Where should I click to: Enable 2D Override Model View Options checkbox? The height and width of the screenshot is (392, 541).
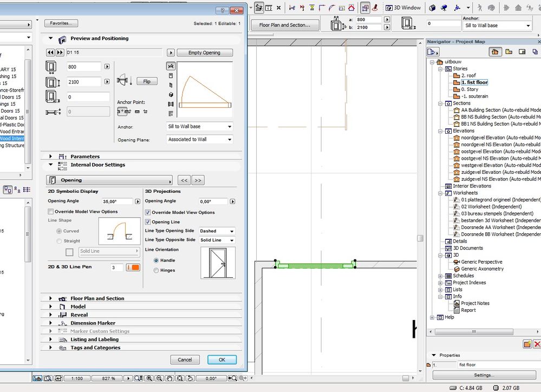point(51,212)
